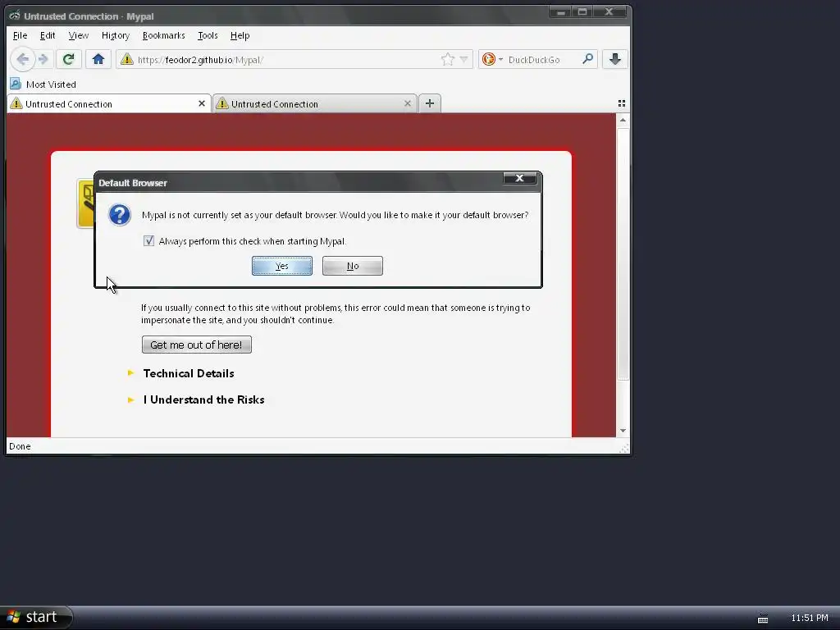Click the Mypal window title icon

tap(15, 16)
